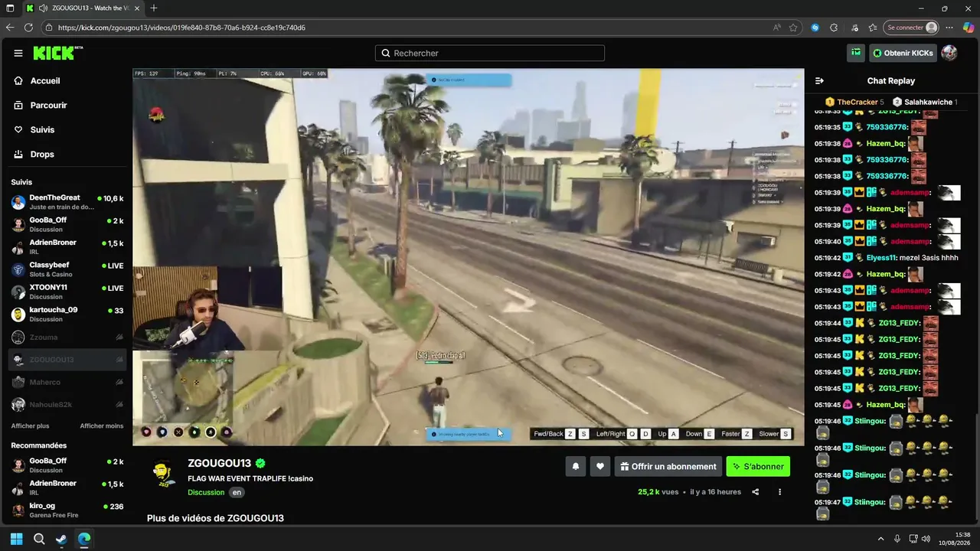Reload the current page
Image resolution: width=980 pixels, height=551 pixels.
[x=29, y=28]
